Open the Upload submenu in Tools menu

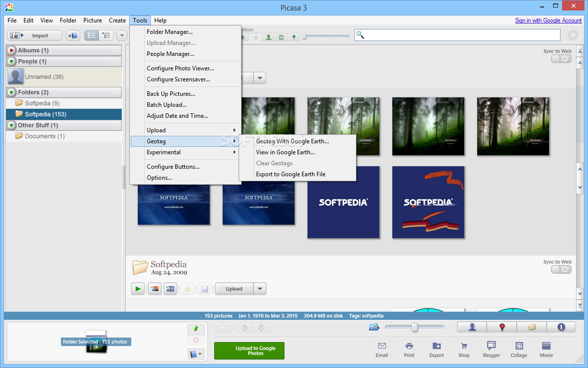[x=185, y=130]
